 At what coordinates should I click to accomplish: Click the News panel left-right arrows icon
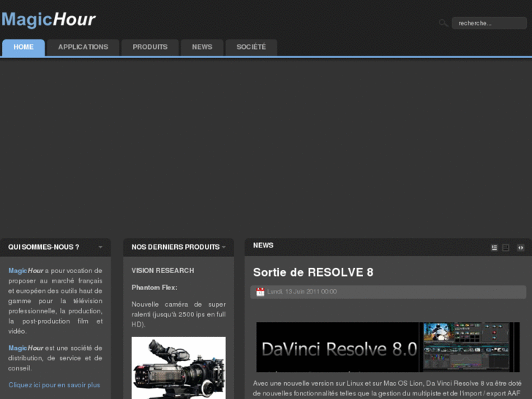coord(520,247)
